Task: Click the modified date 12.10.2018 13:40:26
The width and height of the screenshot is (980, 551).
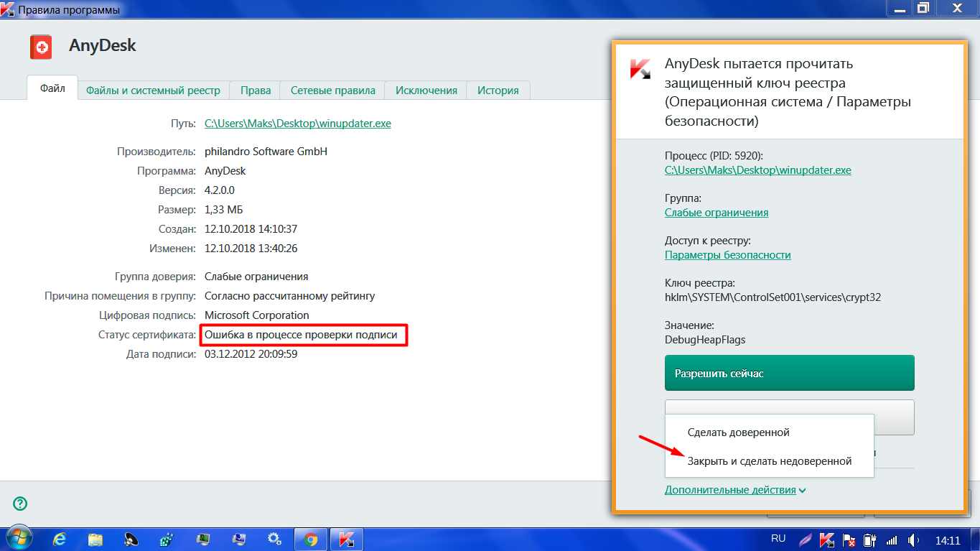Action: pos(251,249)
